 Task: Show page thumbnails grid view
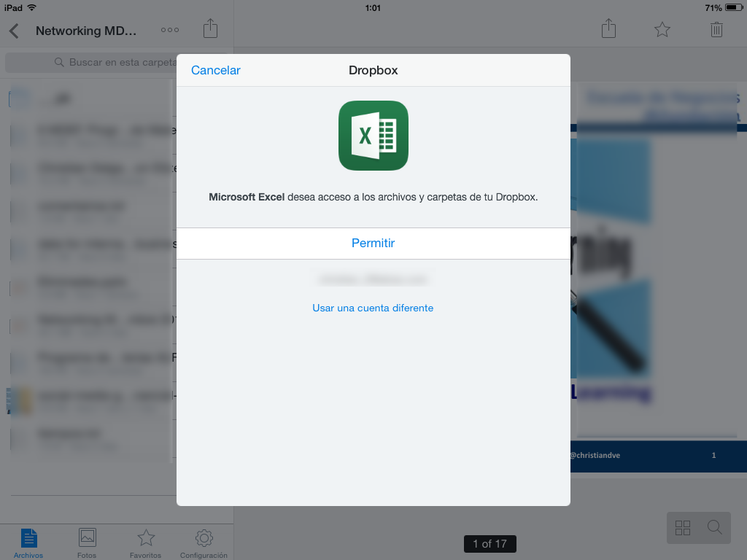[682, 528]
